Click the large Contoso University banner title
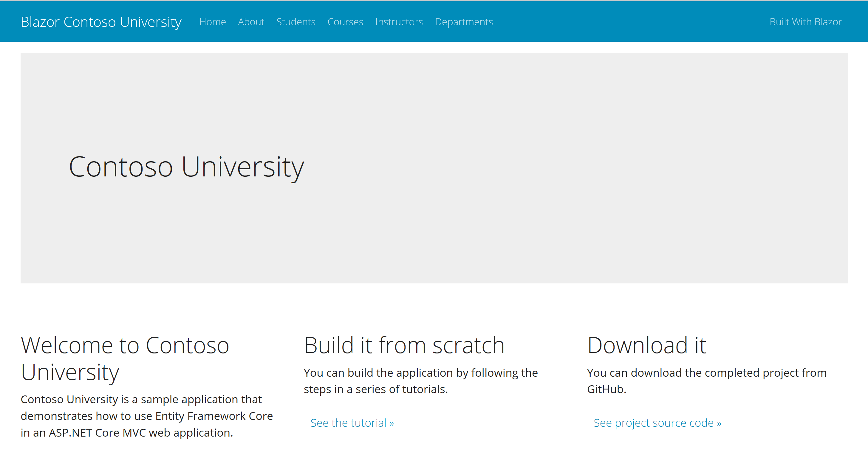 tap(186, 167)
